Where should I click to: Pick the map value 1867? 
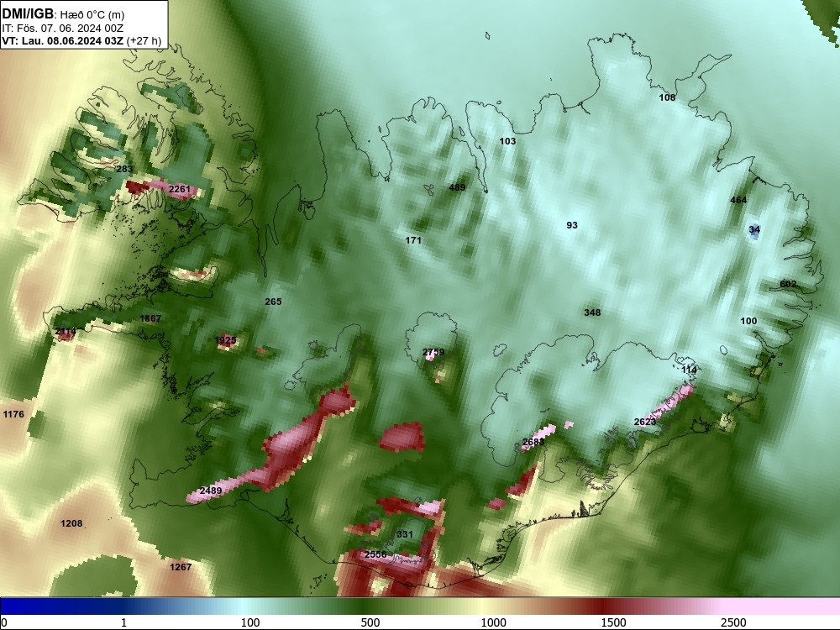[150, 318]
